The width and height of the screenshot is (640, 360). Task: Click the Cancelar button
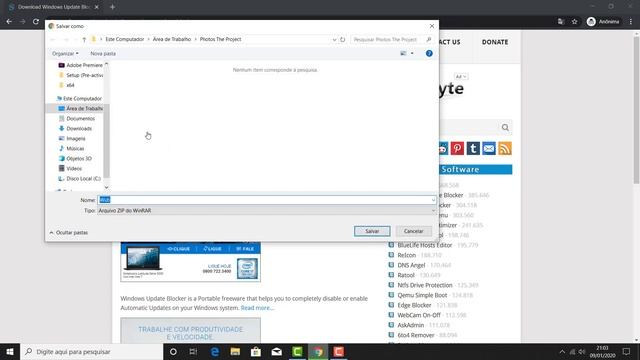click(413, 231)
